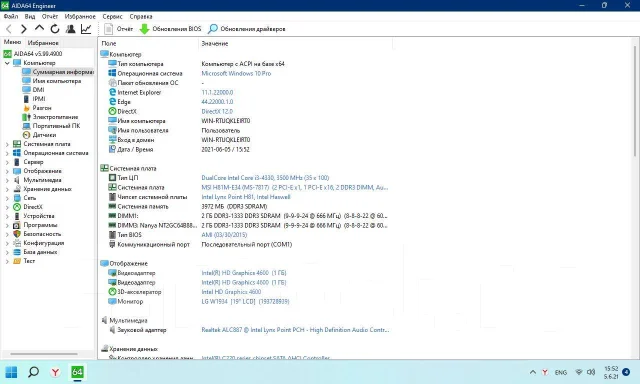Open the Избранное menu in menu bar
Image resolution: width=640 pixels, height=384 pixels.
[80, 16]
